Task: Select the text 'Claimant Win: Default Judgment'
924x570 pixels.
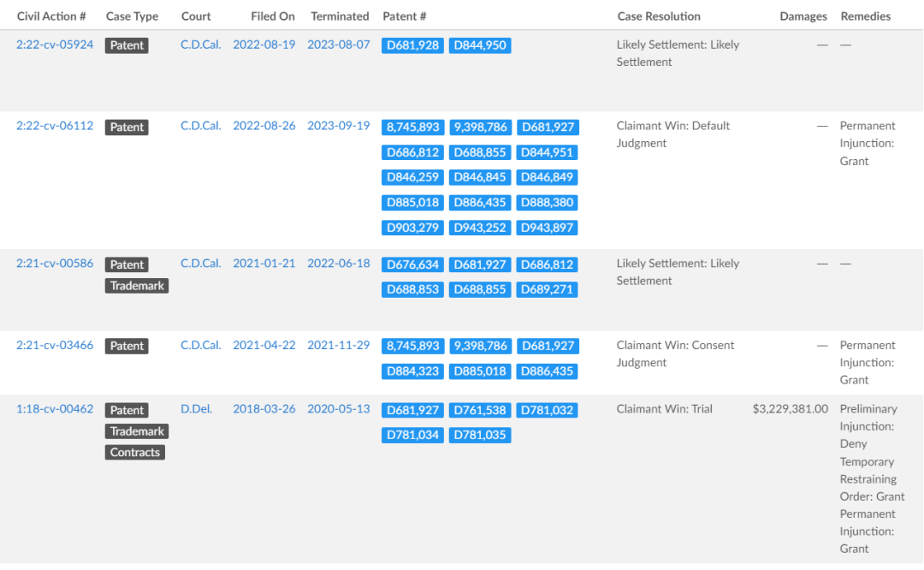Action: coord(673,134)
